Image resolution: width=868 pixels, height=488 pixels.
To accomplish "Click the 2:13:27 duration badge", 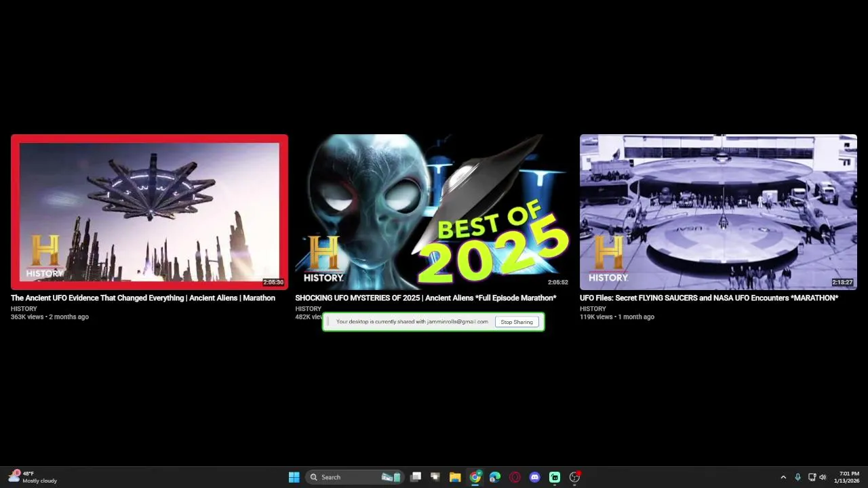I will click(843, 283).
